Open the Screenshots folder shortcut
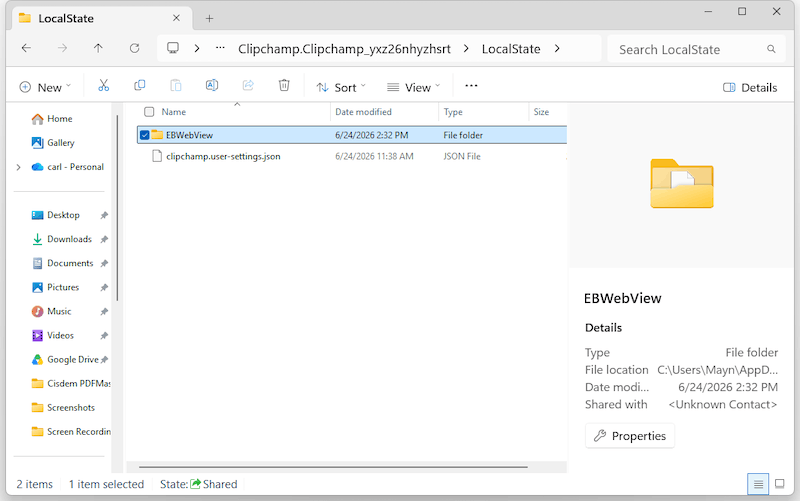800x501 pixels. pyautogui.click(x=63, y=408)
